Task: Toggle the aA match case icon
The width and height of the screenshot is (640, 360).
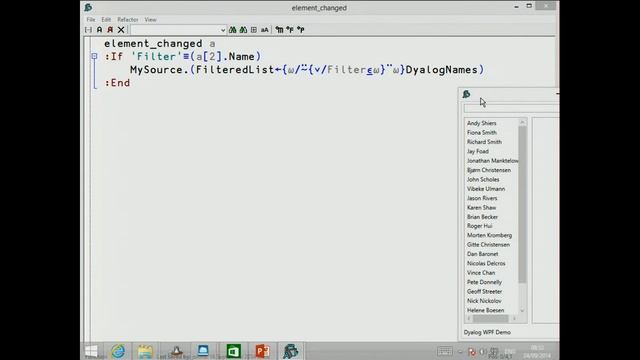Action: (x=264, y=30)
